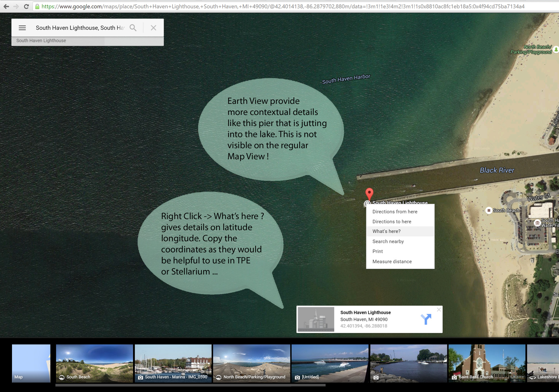Select South Haven Lighthouse suggestion below search
The width and height of the screenshot is (559, 392).
(88, 41)
